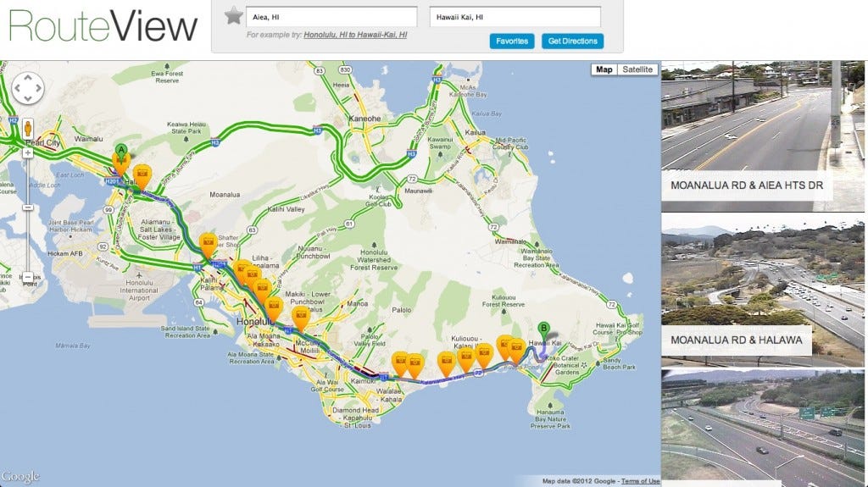Click the RouteView logo
This screenshot has height=487, width=868.
[x=103, y=26]
